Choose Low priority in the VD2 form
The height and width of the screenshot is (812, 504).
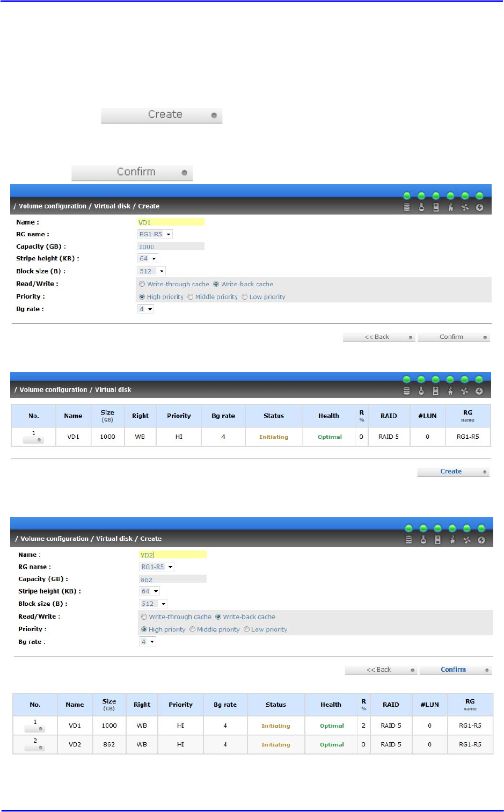click(x=246, y=629)
